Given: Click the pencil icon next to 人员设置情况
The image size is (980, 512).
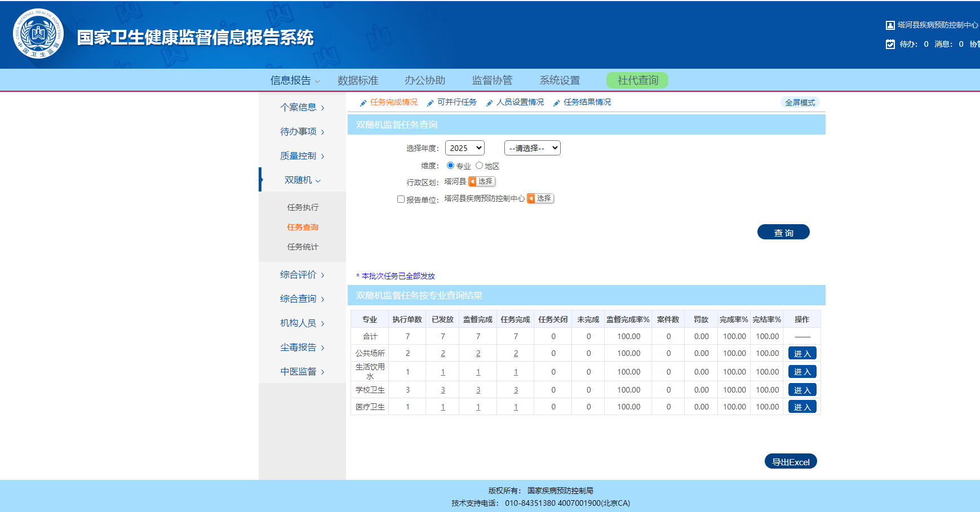Looking at the screenshot, I should point(490,103).
